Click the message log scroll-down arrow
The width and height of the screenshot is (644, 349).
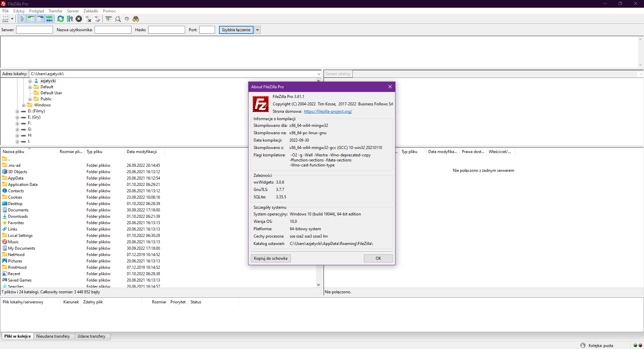pos(640,65)
